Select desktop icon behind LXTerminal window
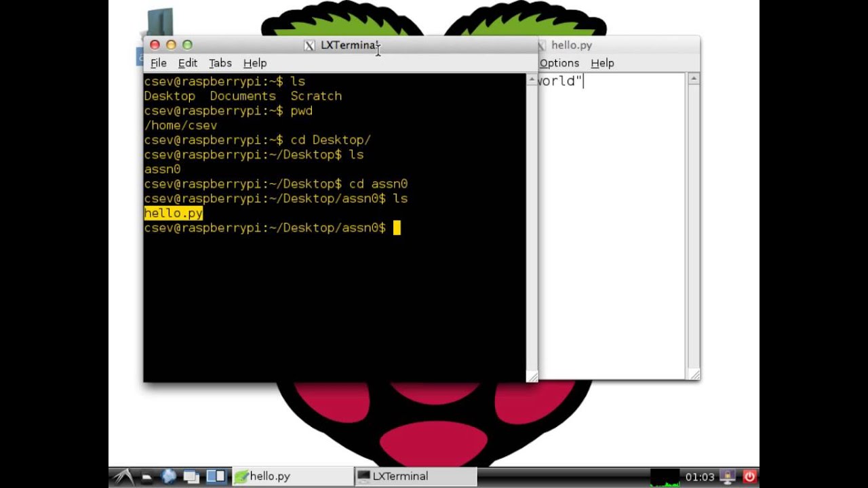This screenshot has height=488, width=868. pos(159,22)
